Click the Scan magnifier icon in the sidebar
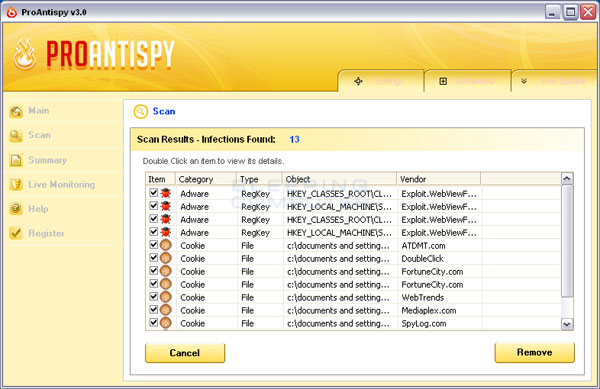The width and height of the screenshot is (600, 389). (x=16, y=135)
